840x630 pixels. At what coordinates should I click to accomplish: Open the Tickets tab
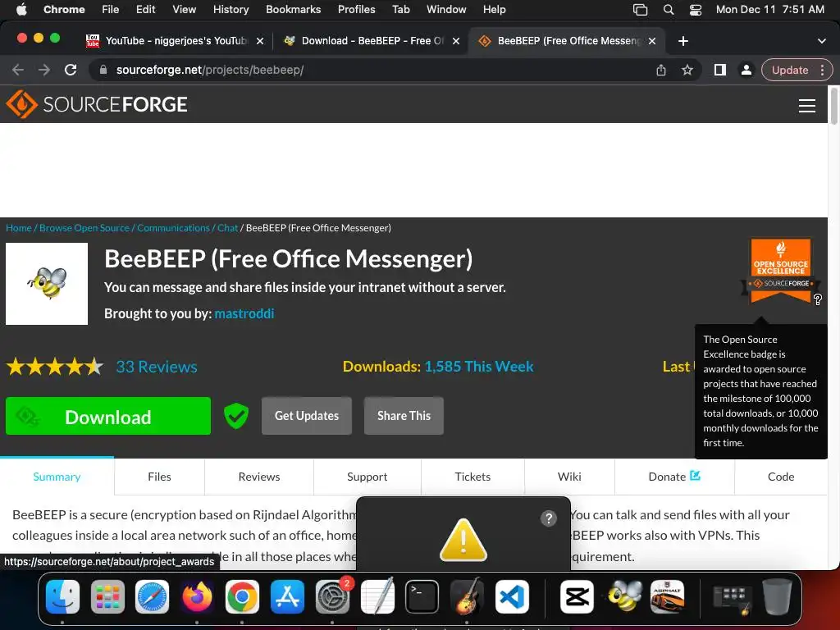point(472,477)
